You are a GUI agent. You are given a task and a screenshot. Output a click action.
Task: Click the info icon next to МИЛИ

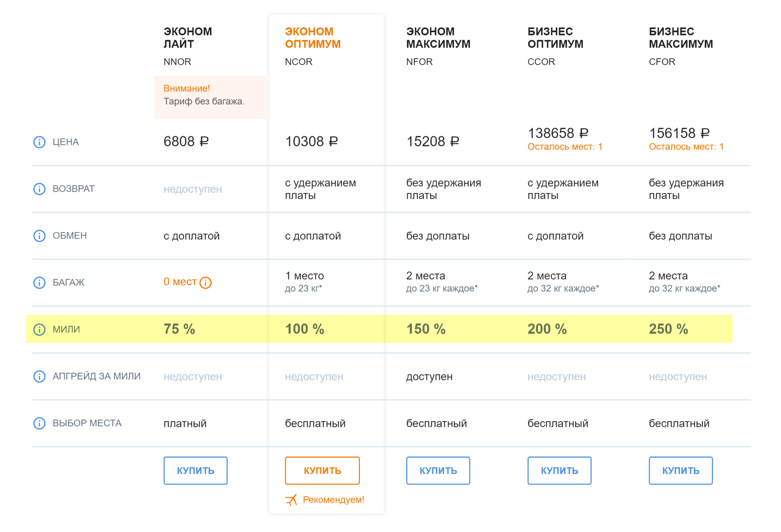pos(39,329)
